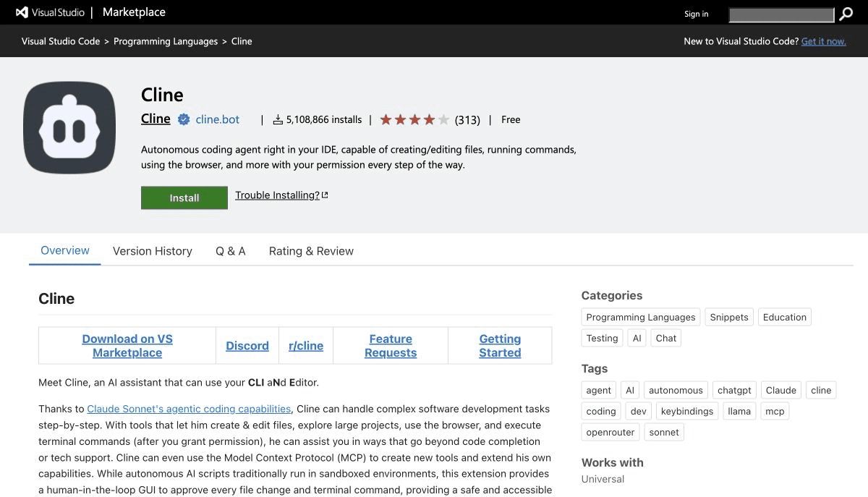Go to Visual Studio Code breadcrumb
This screenshot has height=497, width=868.
point(61,41)
